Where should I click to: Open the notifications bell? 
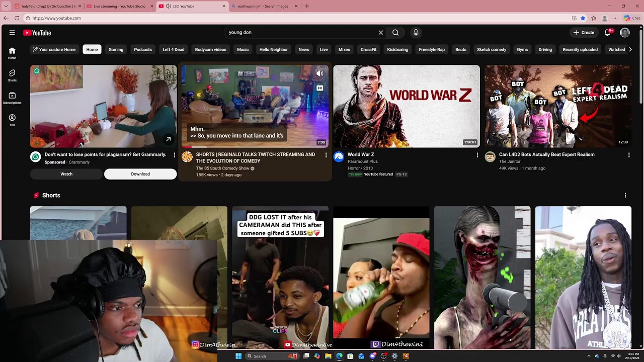pyautogui.click(x=608, y=33)
